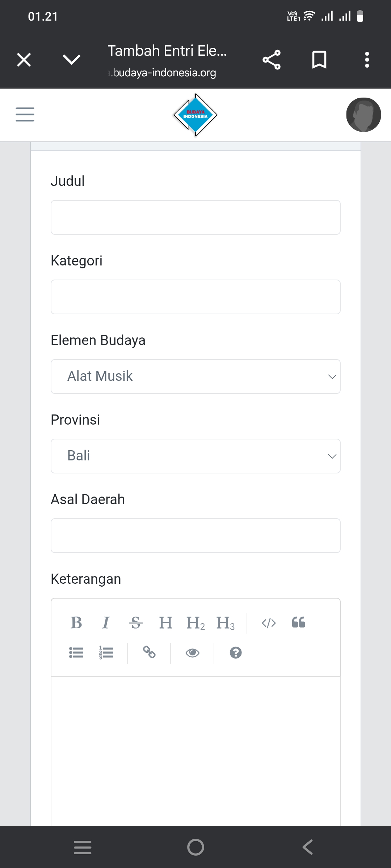Share the current page
The height and width of the screenshot is (868, 391).
point(272,60)
